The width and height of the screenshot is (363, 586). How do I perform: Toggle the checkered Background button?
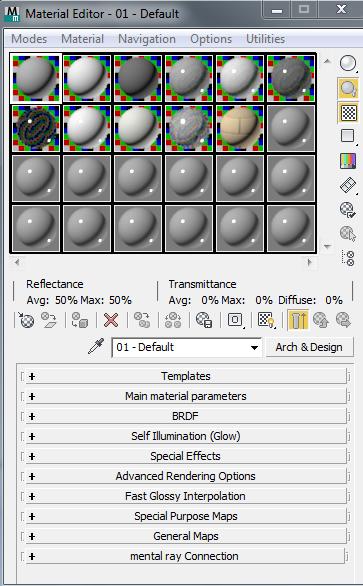[x=348, y=112]
